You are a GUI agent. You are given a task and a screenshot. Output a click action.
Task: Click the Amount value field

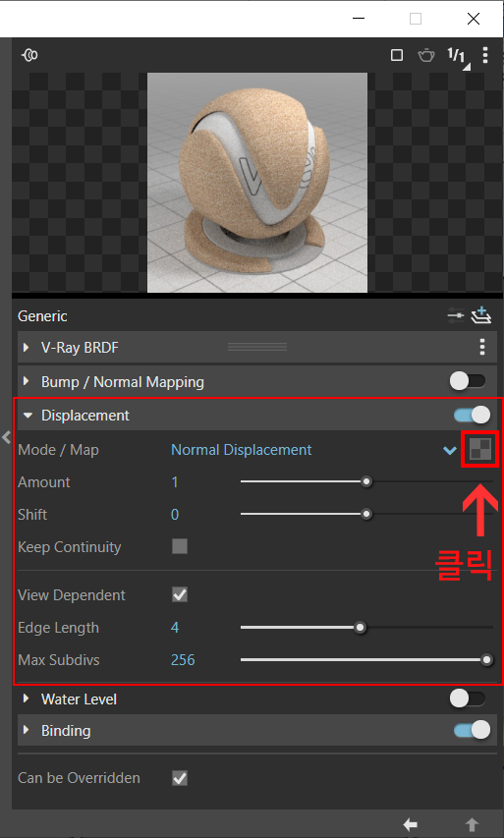click(175, 482)
